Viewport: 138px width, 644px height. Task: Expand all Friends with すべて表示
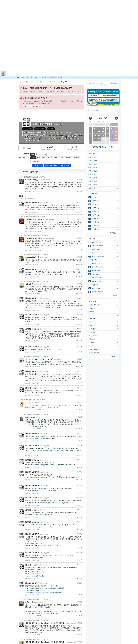(114, 295)
